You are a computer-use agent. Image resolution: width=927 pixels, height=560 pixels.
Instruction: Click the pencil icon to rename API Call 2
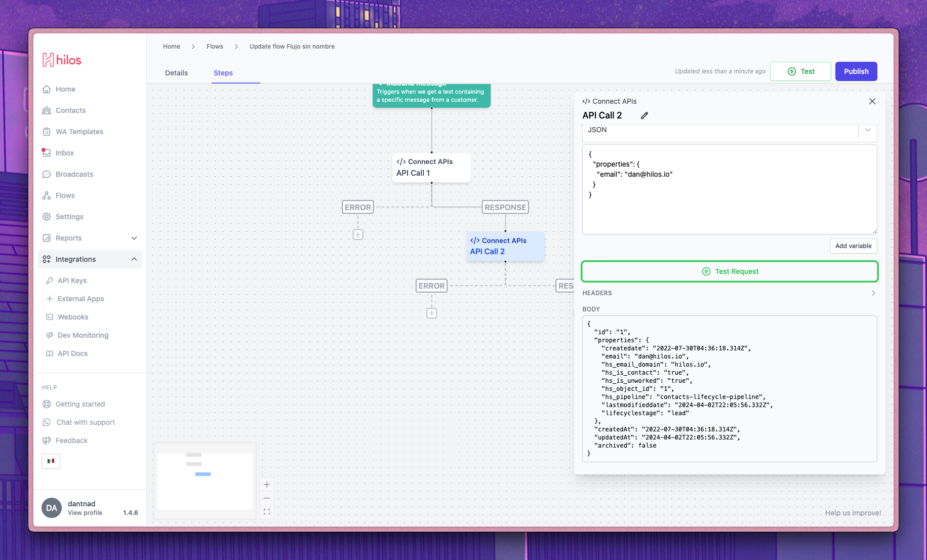coord(644,115)
